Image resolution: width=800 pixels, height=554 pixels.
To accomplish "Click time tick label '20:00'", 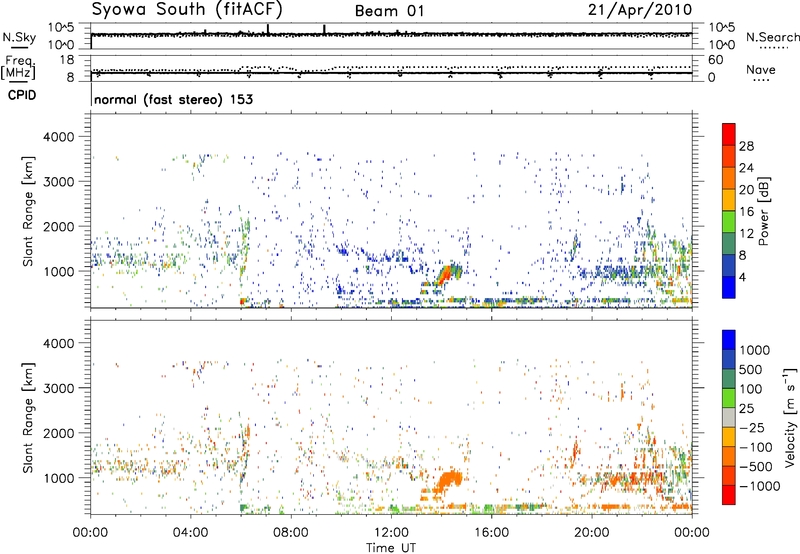I will 592,533.
